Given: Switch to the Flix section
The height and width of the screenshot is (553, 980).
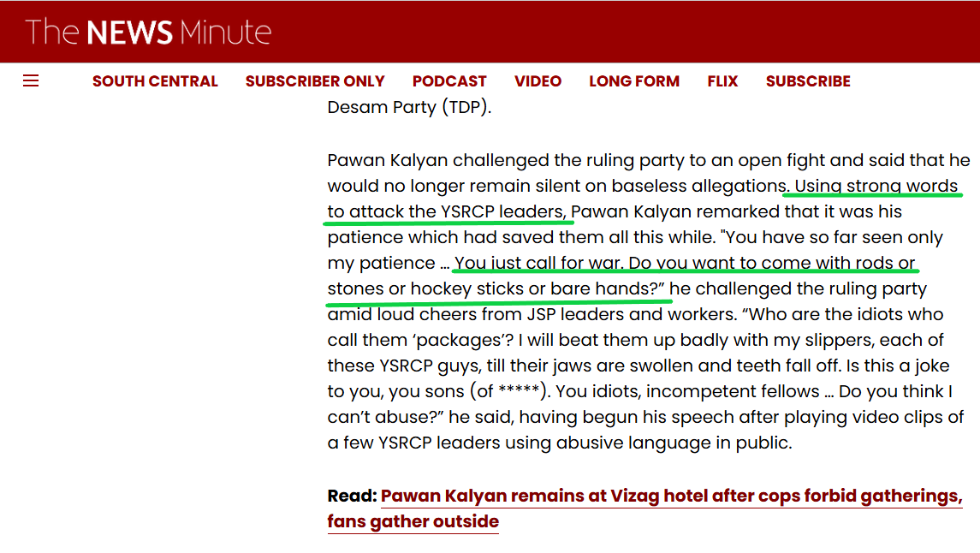Looking at the screenshot, I should (x=722, y=81).
